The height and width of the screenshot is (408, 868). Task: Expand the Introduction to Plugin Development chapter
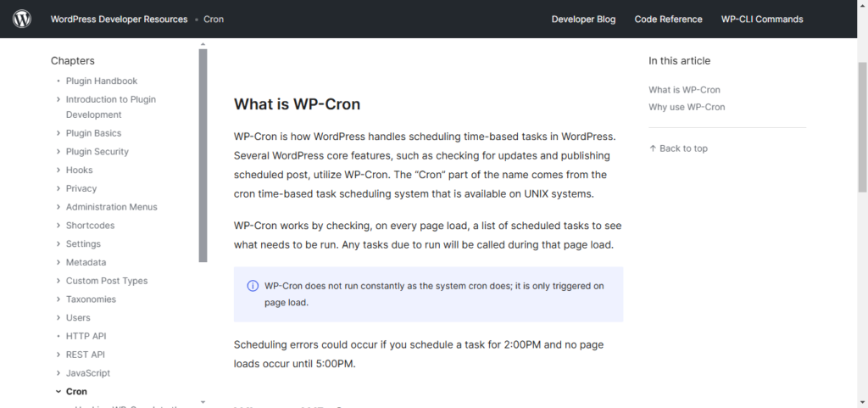coord(58,100)
